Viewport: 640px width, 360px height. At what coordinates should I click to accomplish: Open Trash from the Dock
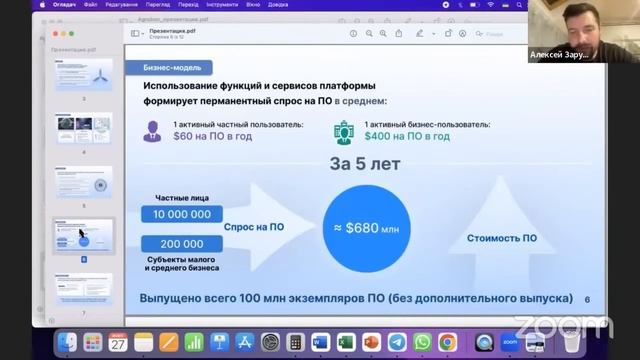pyautogui.click(x=572, y=342)
